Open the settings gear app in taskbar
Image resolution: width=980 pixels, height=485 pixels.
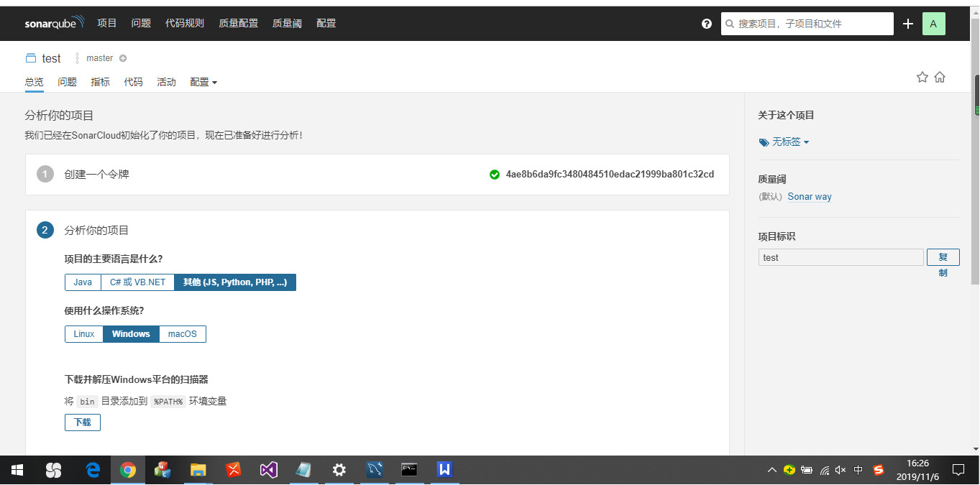339,470
